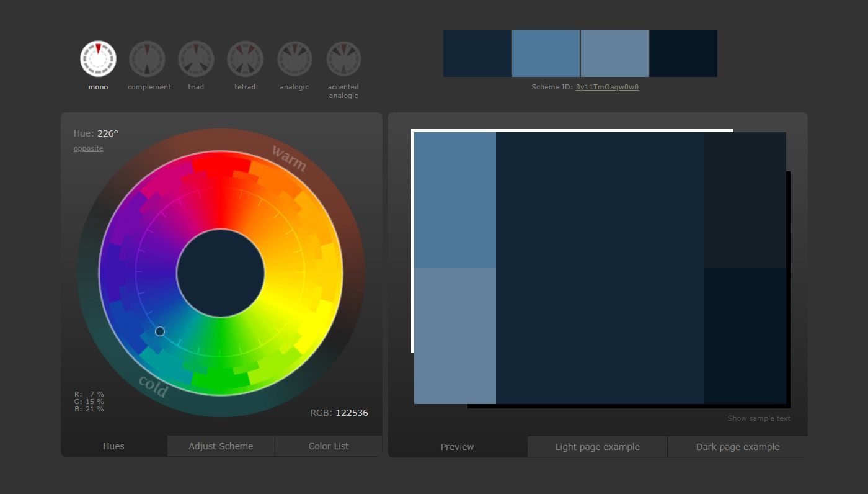Click the opposite hue link

[88, 149]
